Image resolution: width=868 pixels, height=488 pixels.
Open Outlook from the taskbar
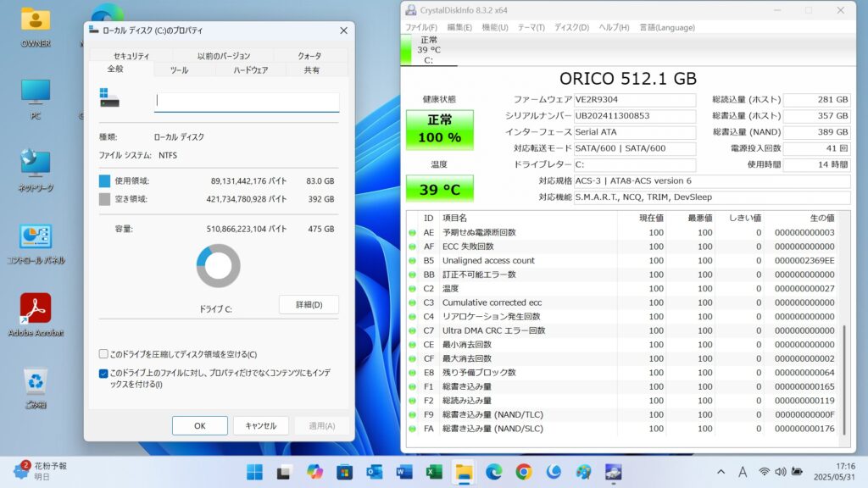(x=375, y=472)
